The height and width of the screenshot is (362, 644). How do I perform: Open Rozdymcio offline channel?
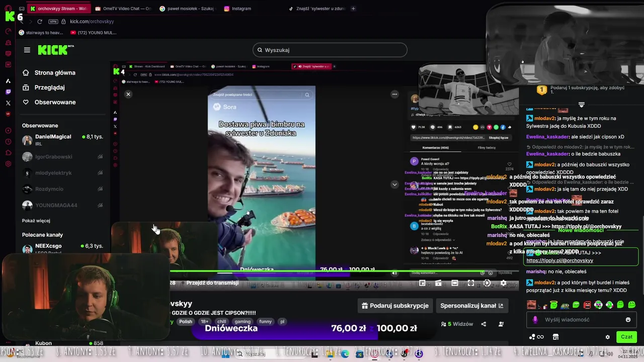tap(63, 189)
